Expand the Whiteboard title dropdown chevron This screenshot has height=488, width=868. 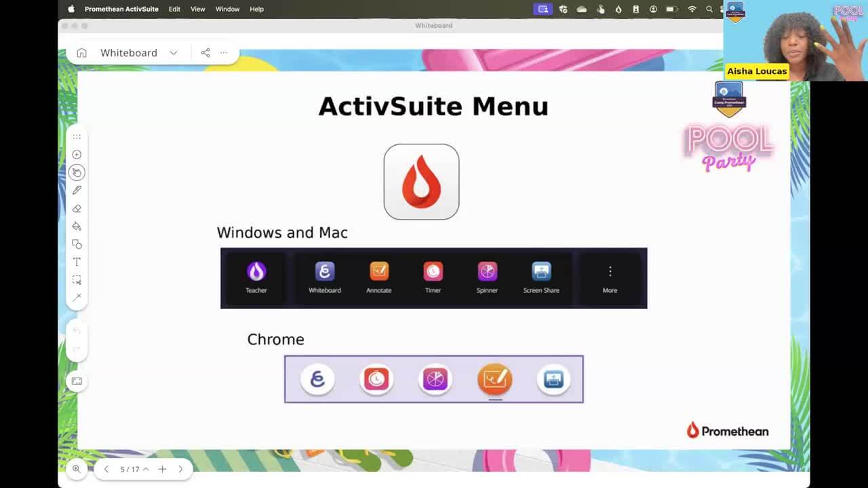click(x=174, y=53)
